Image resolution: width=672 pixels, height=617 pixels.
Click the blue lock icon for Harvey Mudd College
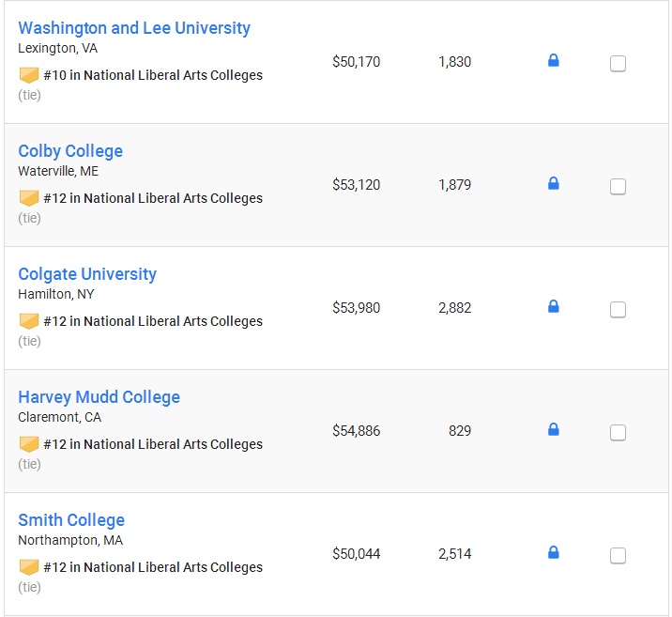(554, 429)
